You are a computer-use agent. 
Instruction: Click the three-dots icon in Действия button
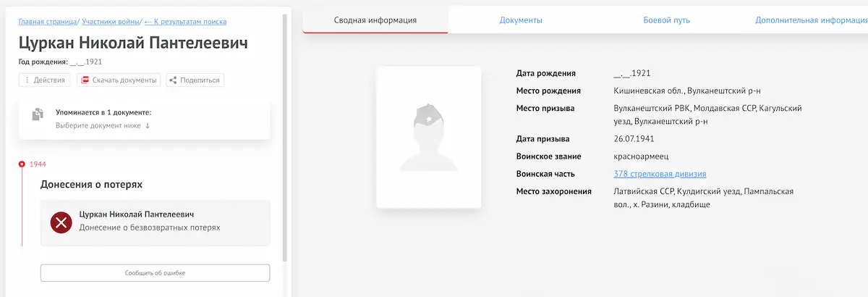27,80
